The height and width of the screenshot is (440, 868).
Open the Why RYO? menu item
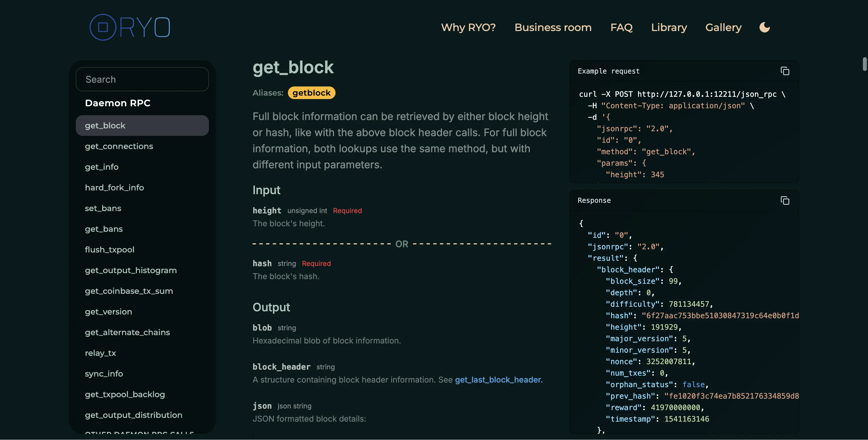[x=468, y=27]
